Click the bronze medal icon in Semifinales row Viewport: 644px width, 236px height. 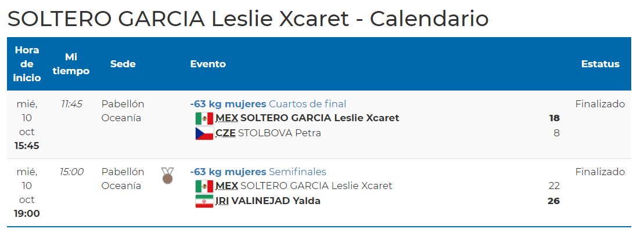167,175
